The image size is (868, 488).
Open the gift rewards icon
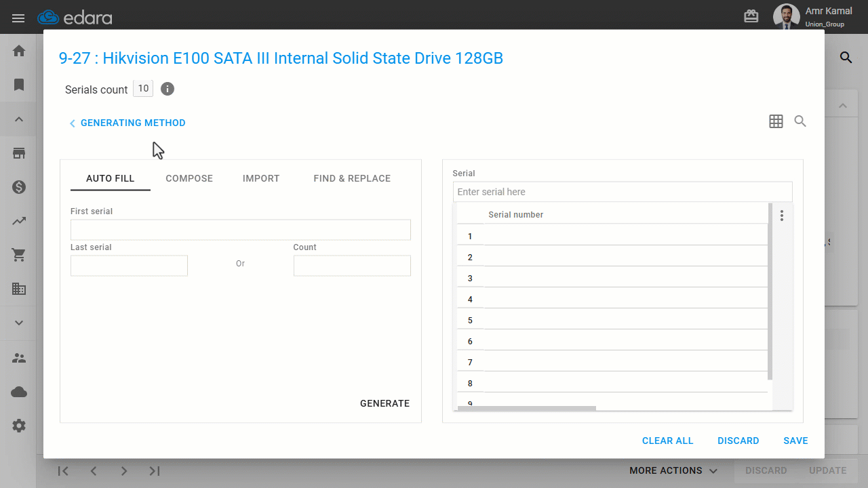(x=751, y=17)
